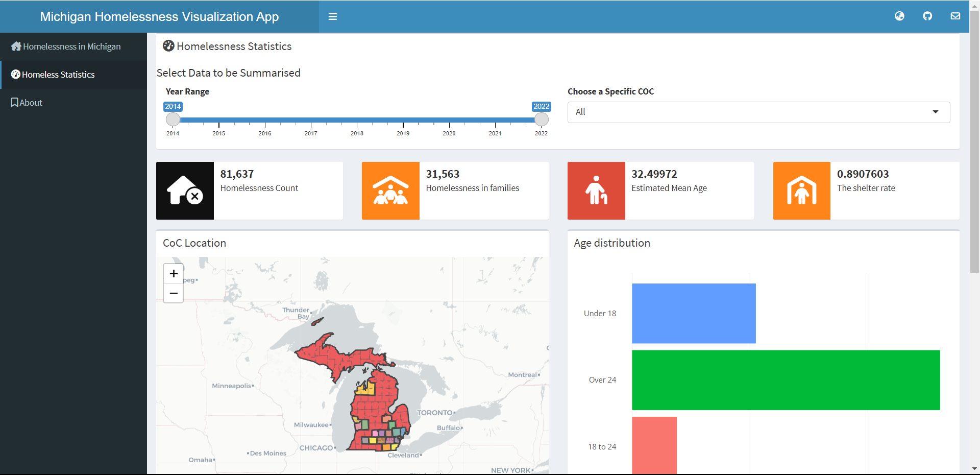Open the Homelessness in Michigan menu item
980x475 pixels.
point(73,46)
